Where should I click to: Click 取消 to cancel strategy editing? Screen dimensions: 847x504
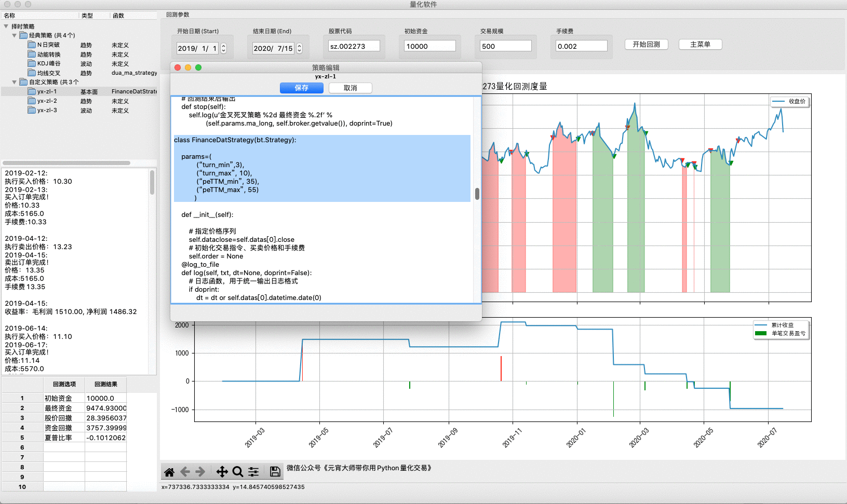pos(351,88)
